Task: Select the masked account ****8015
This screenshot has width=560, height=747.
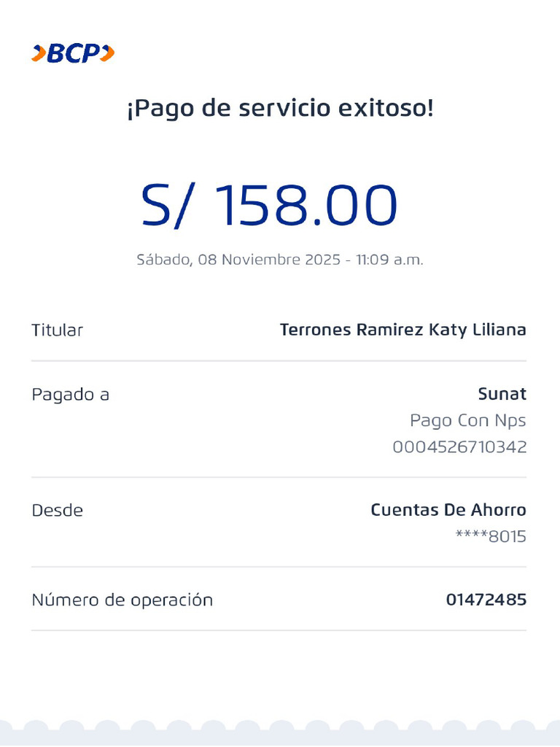Action: coord(490,537)
